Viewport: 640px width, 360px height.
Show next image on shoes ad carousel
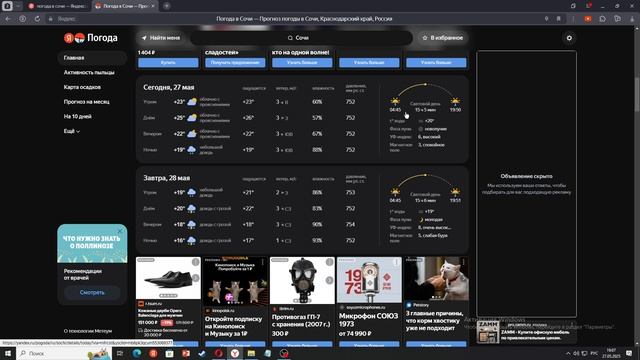tap(196, 278)
